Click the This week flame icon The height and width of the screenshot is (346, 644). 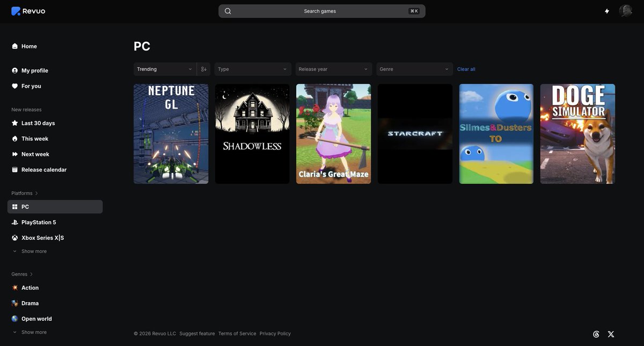coord(14,139)
